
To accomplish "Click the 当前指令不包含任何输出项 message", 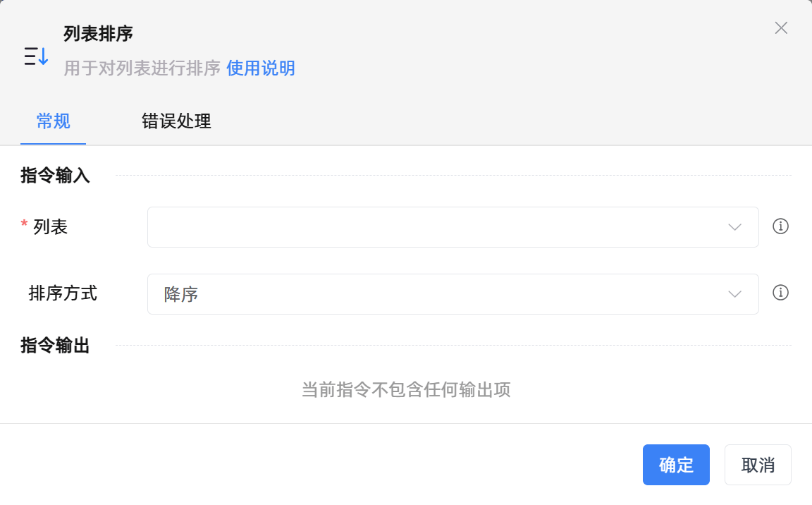I will (406, 389).
